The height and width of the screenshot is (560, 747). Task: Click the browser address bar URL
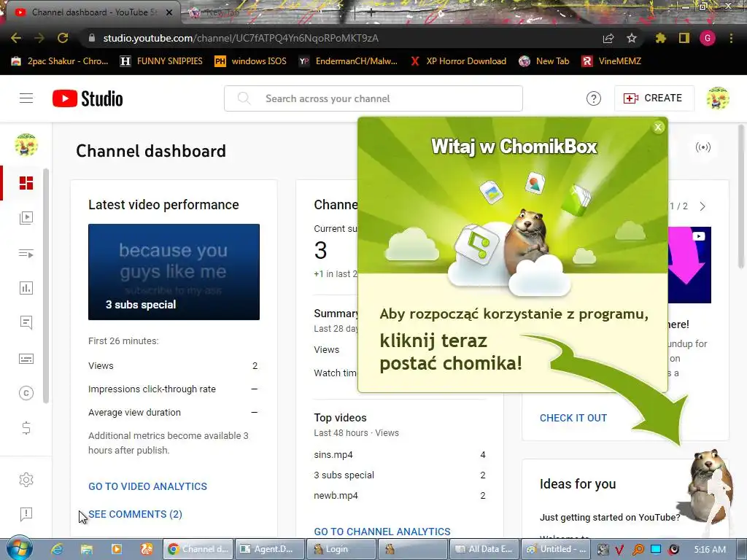[x=241, y=38]
